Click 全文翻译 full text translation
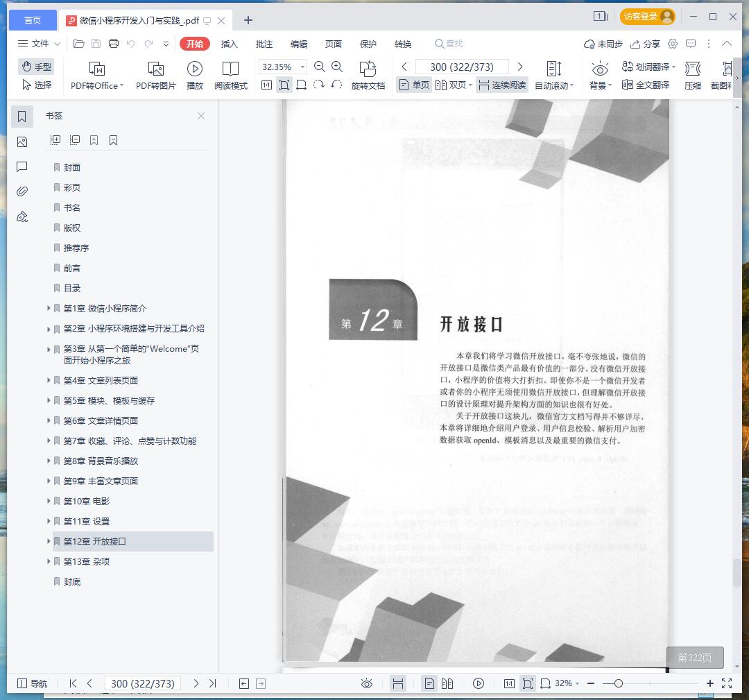This screenshot has height=700, width=749. coord(646,85)
